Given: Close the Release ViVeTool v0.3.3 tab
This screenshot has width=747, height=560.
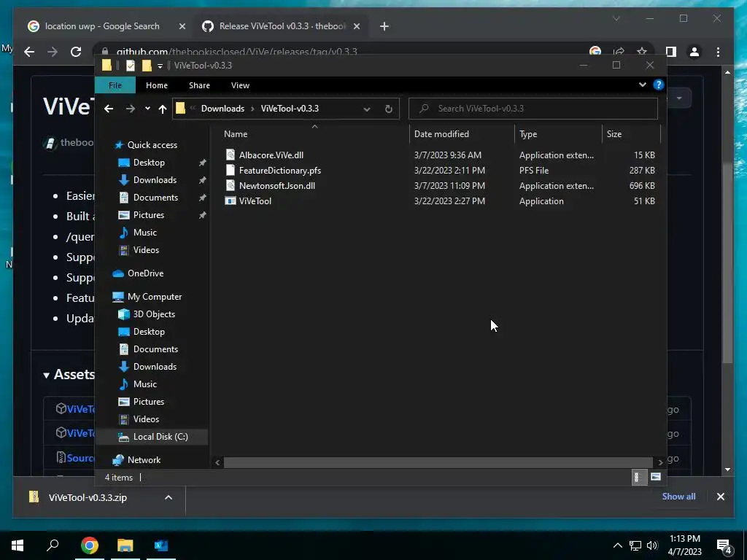Looking at the screenshot, I should tap(356, 27).
